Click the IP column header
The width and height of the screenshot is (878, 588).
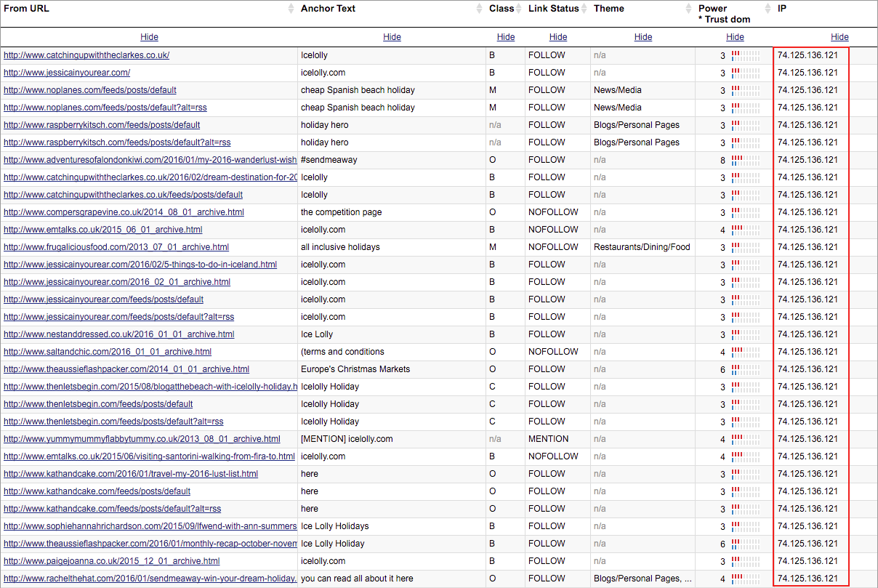coord(782,9)
